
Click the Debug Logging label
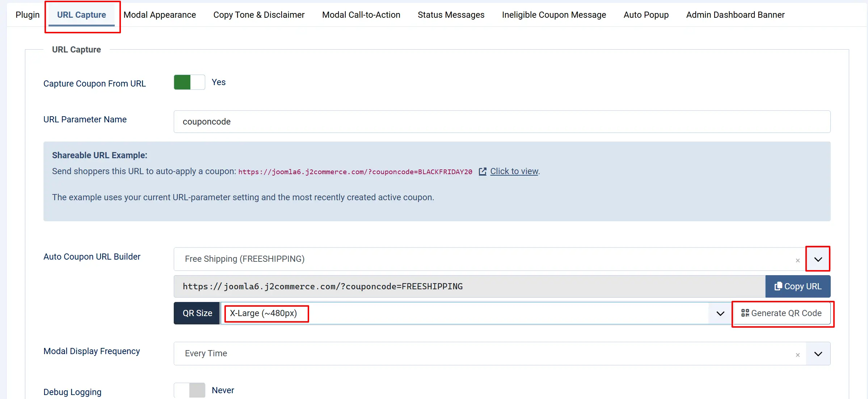coord(72,392)
